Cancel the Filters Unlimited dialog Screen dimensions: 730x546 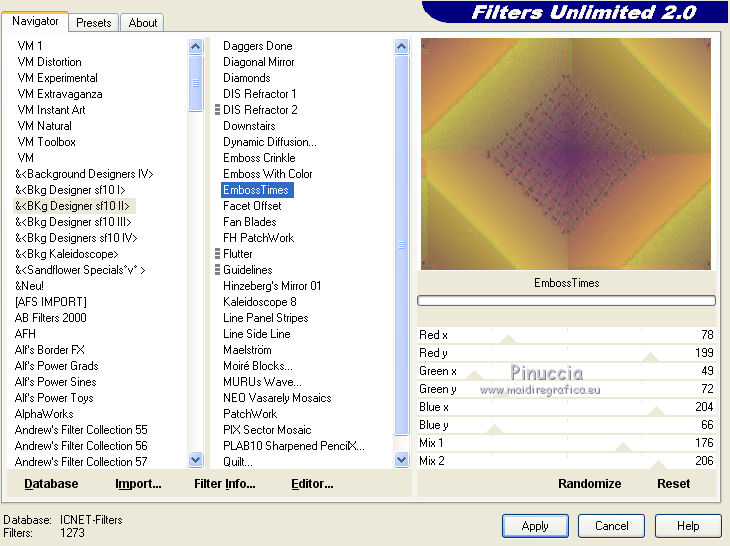click(x=611, y=526)
